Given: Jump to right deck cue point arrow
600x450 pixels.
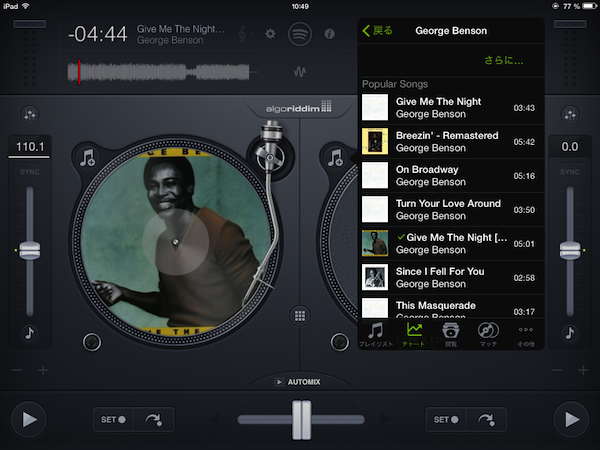Looking at the screenshot, I should 487,420.
